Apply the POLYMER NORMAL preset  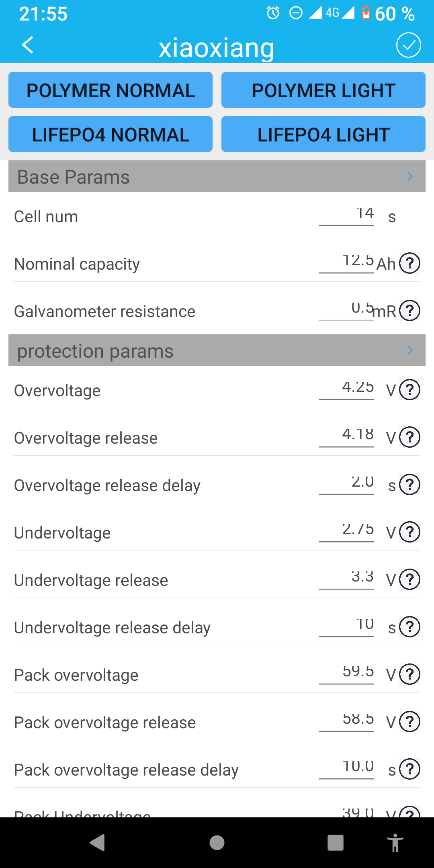pyautogui.click(x=111, y=90)
